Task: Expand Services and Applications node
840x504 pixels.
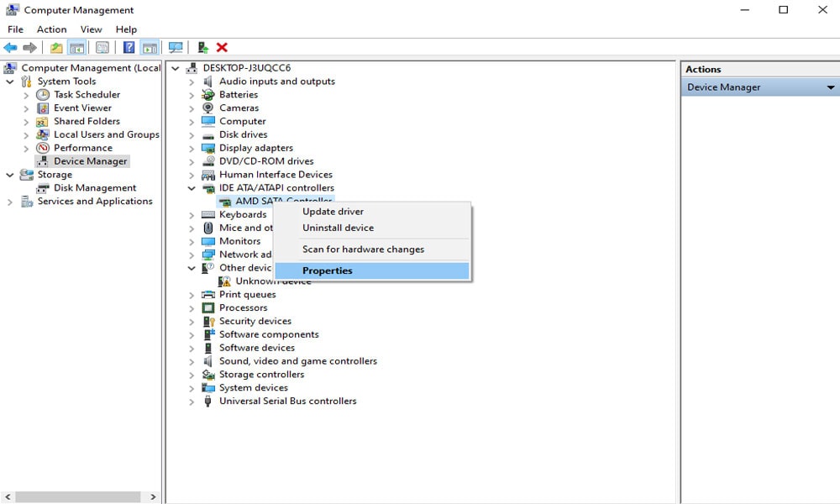Action: click(9, 202)
